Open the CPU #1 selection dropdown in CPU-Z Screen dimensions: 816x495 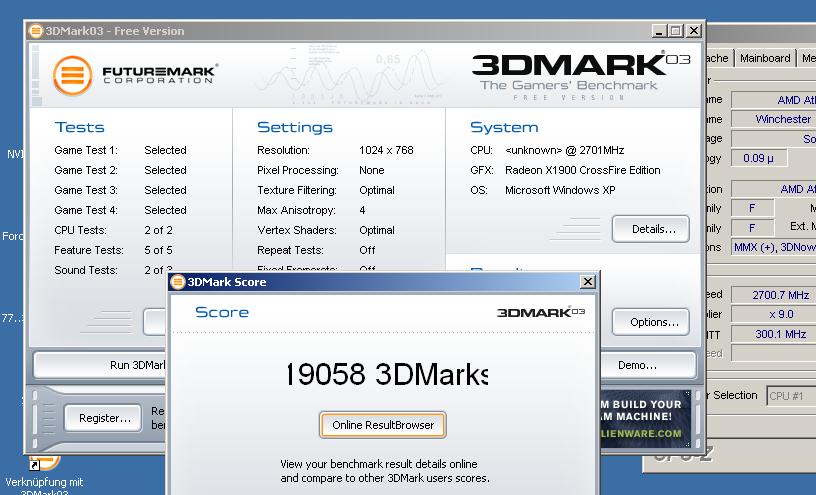[x=791, y=396]
